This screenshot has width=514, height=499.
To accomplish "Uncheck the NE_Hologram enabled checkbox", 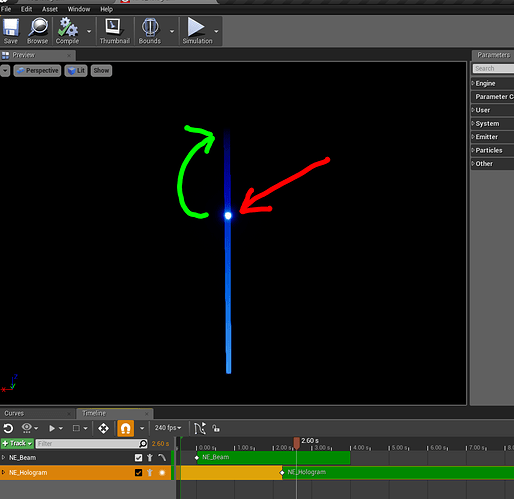I will [x=138, y=472].
